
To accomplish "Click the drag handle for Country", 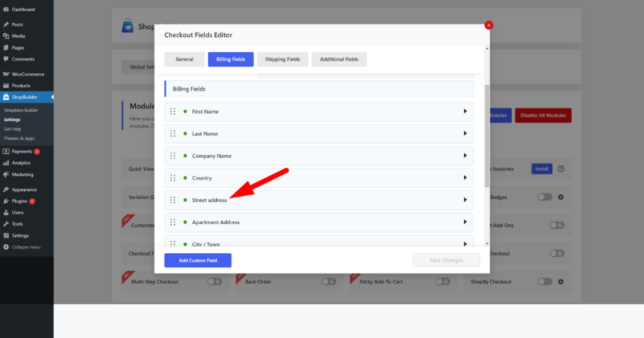I will (x=173, y=178).
